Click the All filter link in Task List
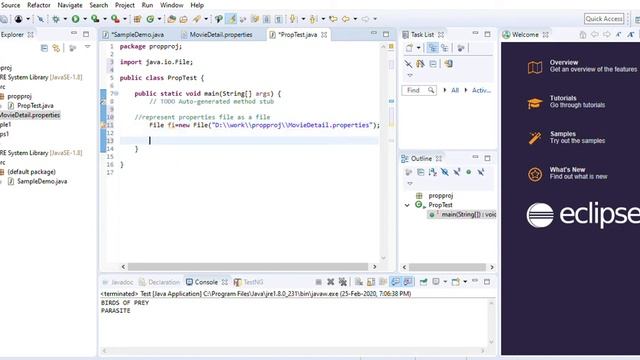This screenshot has width=640, height=360. (x=455, y=90)
